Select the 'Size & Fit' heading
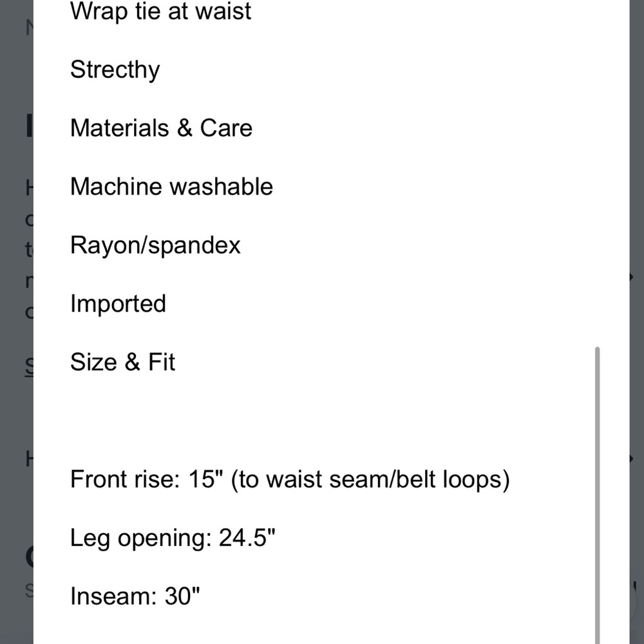The image size is (644, 644). [122, 362]
